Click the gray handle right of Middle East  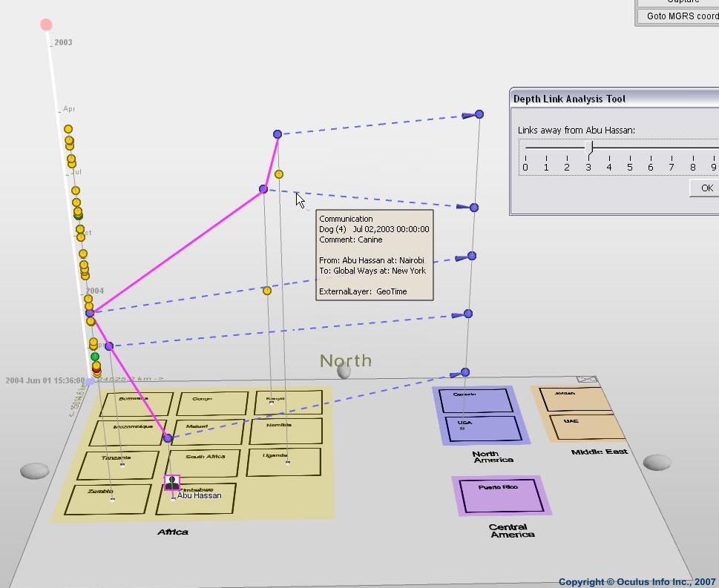pyautogui.click(x=657, y=463)
